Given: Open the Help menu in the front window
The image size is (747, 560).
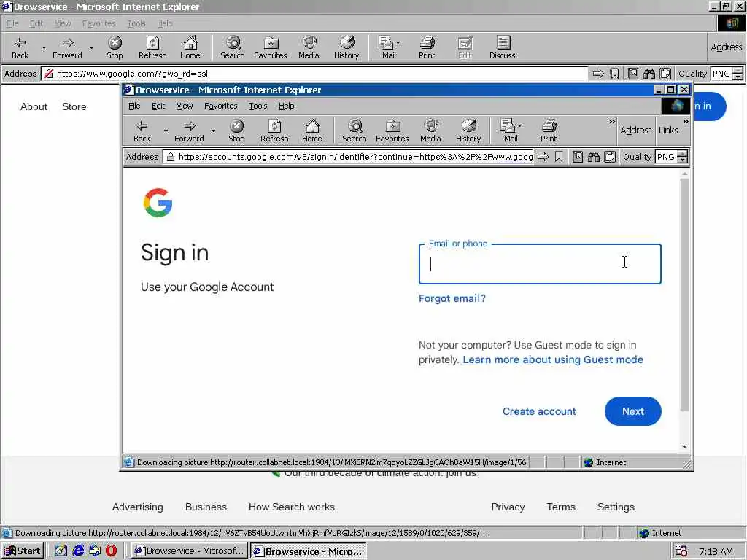Looking at the screenshot, I should pyautogui.click(x=286, y=106).
